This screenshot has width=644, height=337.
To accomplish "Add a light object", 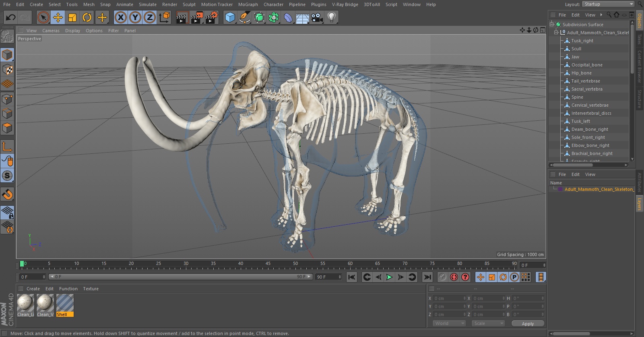I will [x=332, y=17].
